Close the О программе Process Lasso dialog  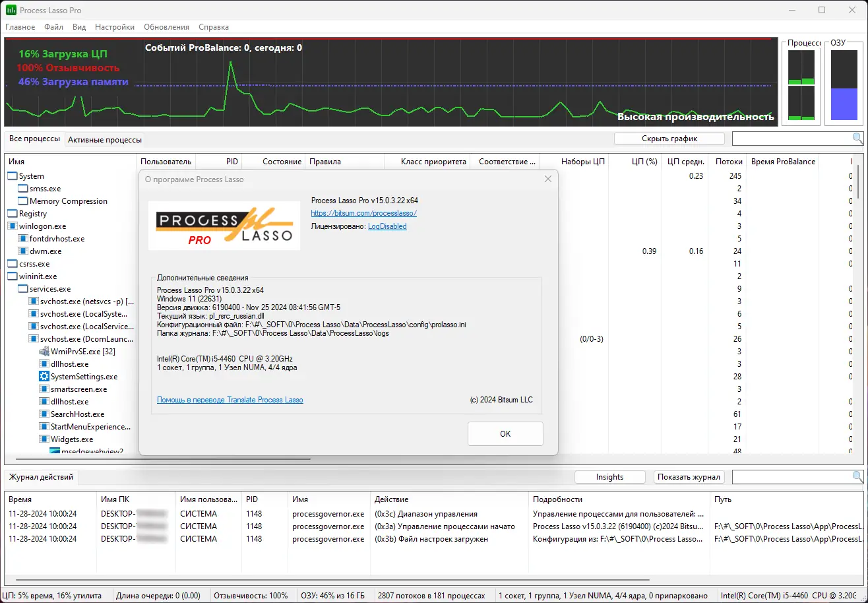(x=547, y=179)
